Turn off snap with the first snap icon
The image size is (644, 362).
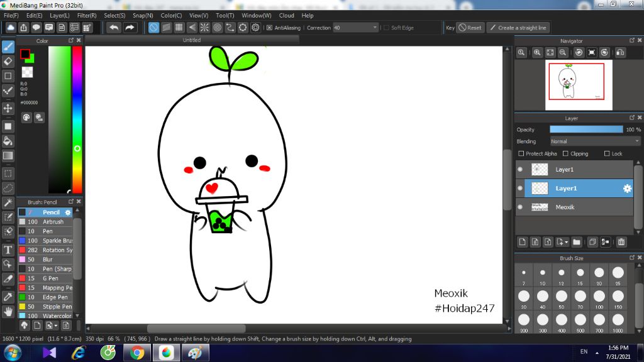tap(153, 28)
